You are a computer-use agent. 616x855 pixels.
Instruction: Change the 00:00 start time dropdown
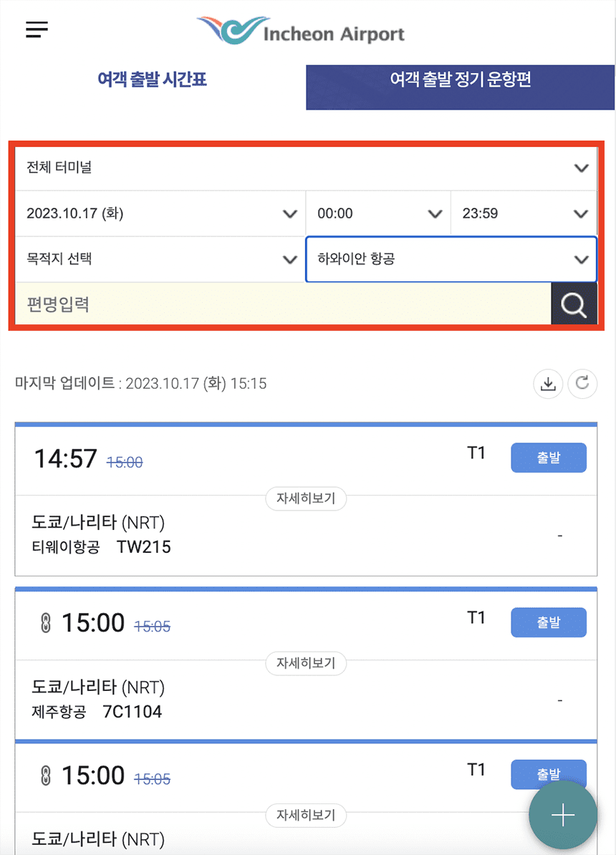pyautogui.click(x=378, y=213)
